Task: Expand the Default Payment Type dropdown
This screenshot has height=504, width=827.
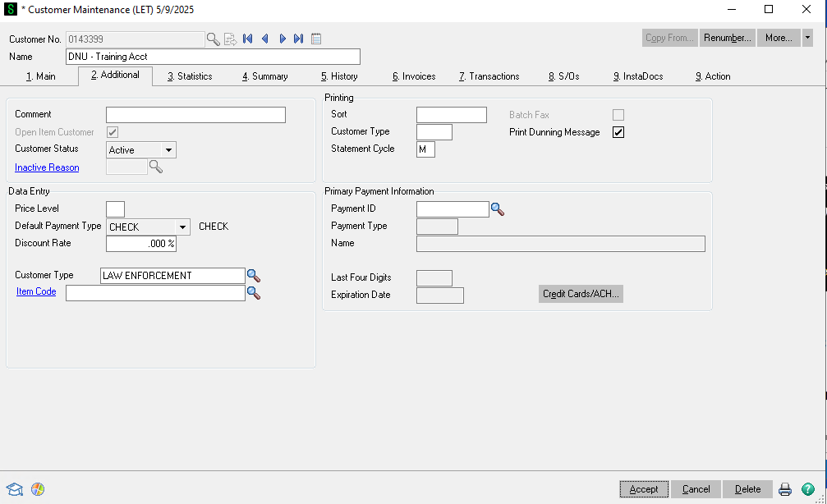Action: click(182, 227)
